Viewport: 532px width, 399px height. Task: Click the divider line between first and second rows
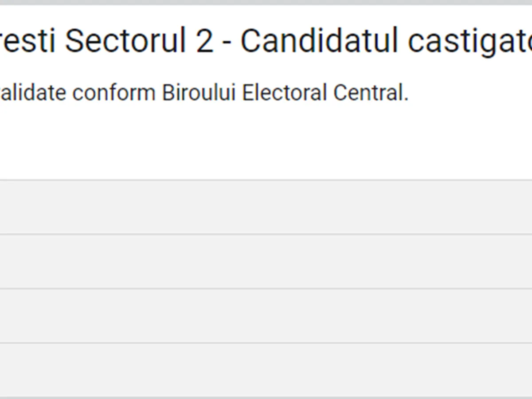pos(266,234)
